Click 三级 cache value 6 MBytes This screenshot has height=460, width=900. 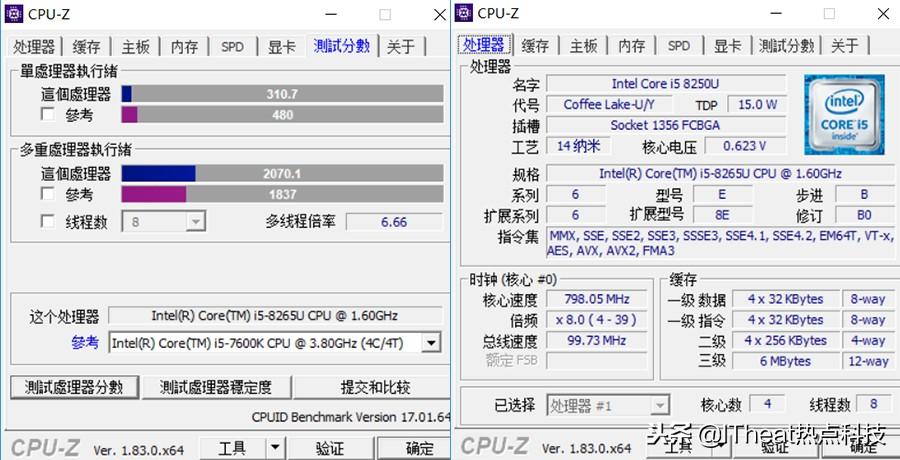point(785,361)
